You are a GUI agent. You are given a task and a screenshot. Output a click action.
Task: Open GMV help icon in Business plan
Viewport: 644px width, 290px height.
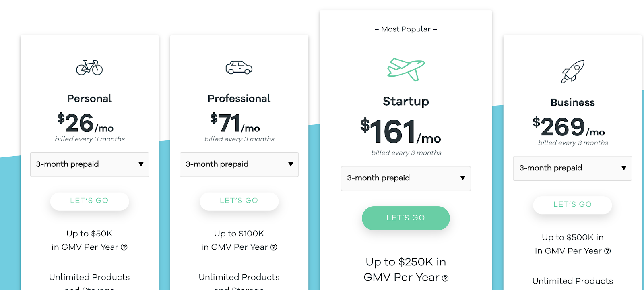(x=607, y=251)
